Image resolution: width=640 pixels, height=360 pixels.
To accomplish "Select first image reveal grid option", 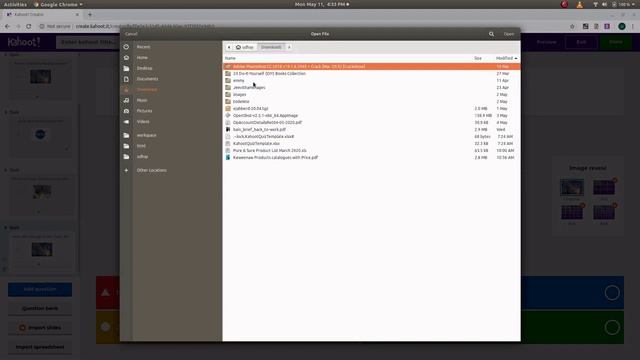I will 571,187.
